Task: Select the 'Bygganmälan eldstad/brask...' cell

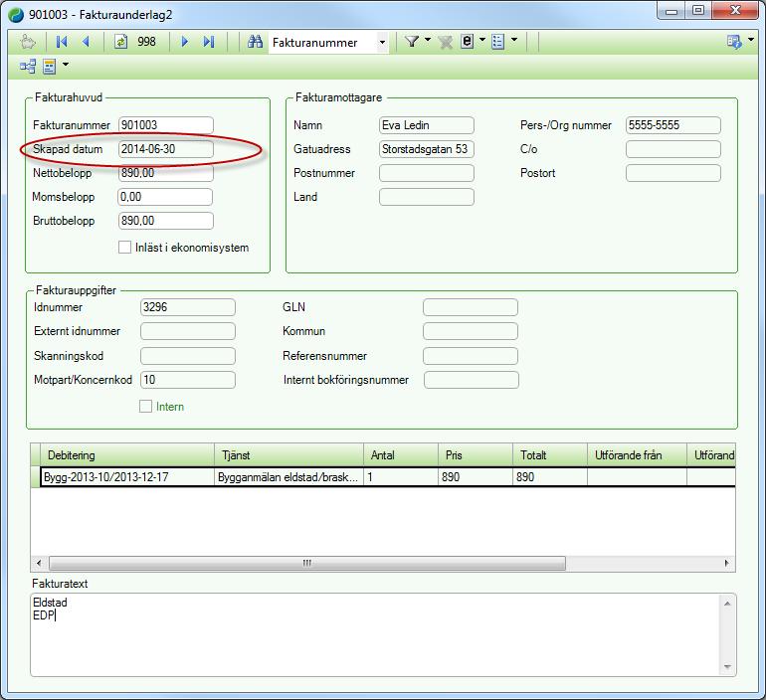Action: tap(289, 477)
